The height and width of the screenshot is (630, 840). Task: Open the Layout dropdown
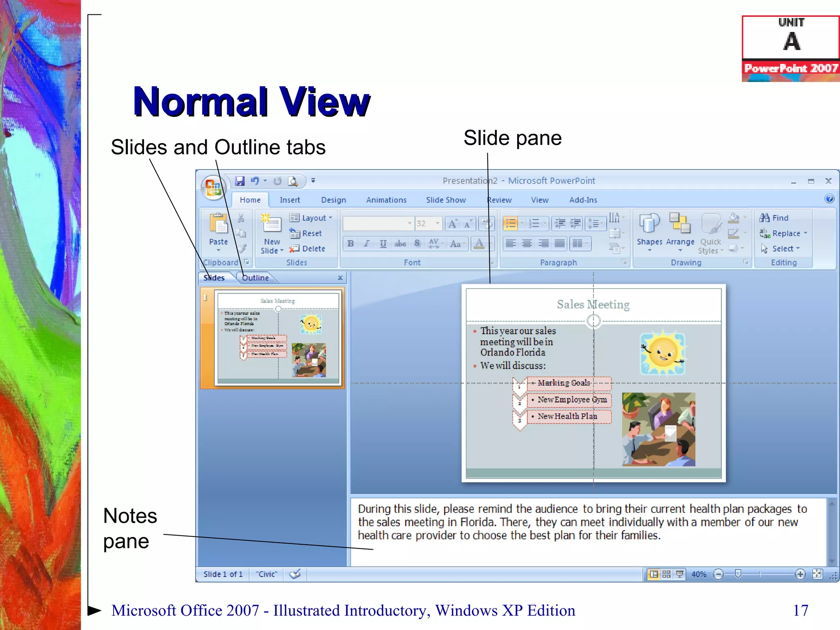[311, 218]
